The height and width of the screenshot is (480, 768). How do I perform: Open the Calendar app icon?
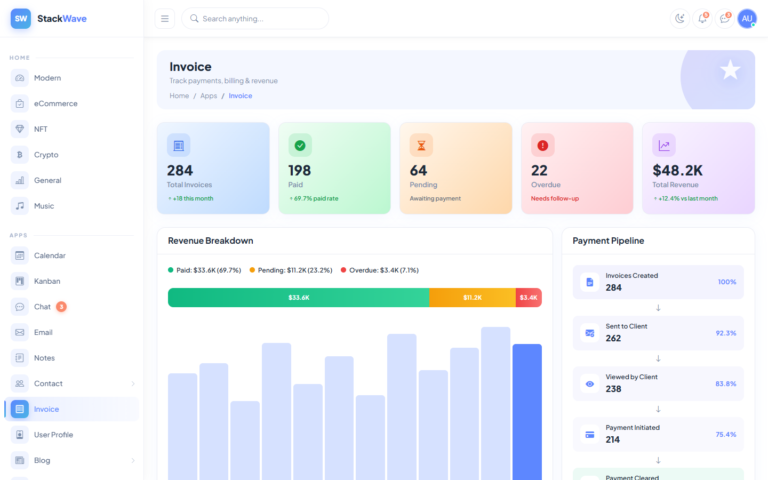click(19, 255)
